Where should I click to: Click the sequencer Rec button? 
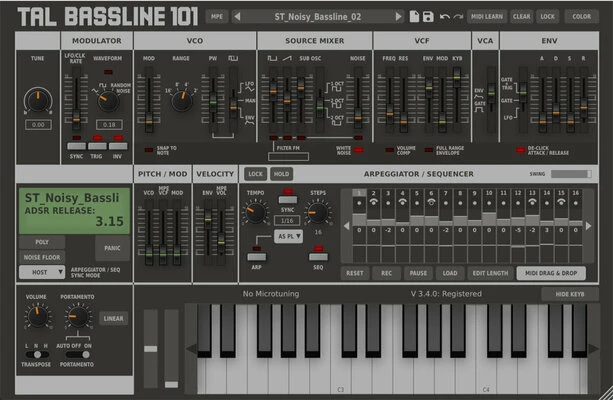tap(386, 273)
